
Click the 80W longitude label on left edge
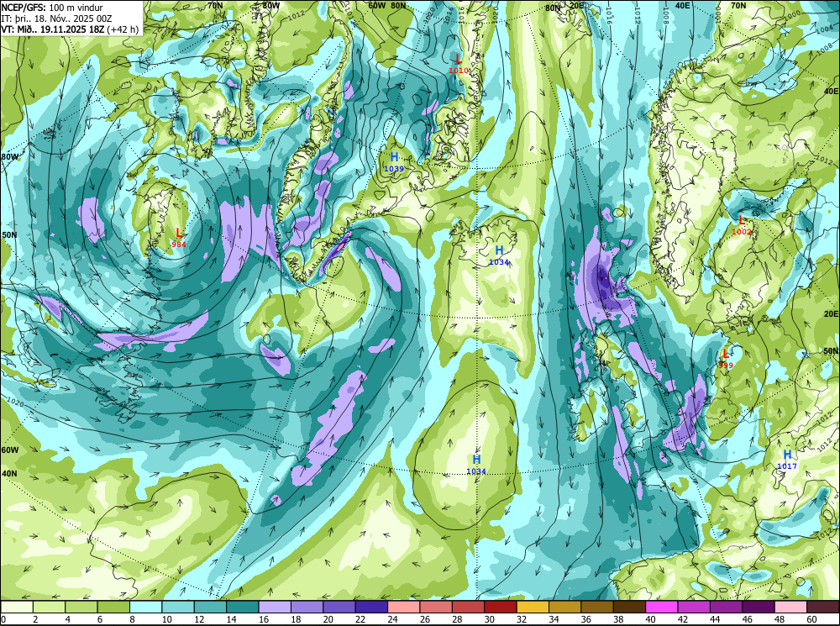9,157
